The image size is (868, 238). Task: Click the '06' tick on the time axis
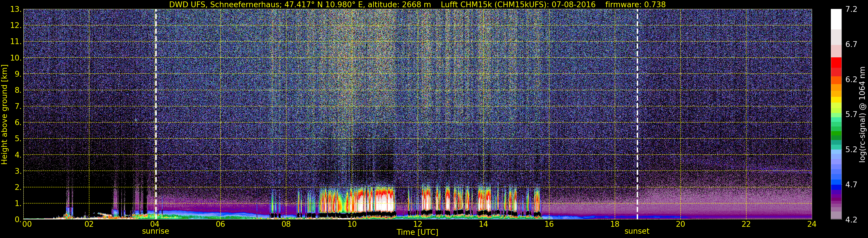(220, 224)
